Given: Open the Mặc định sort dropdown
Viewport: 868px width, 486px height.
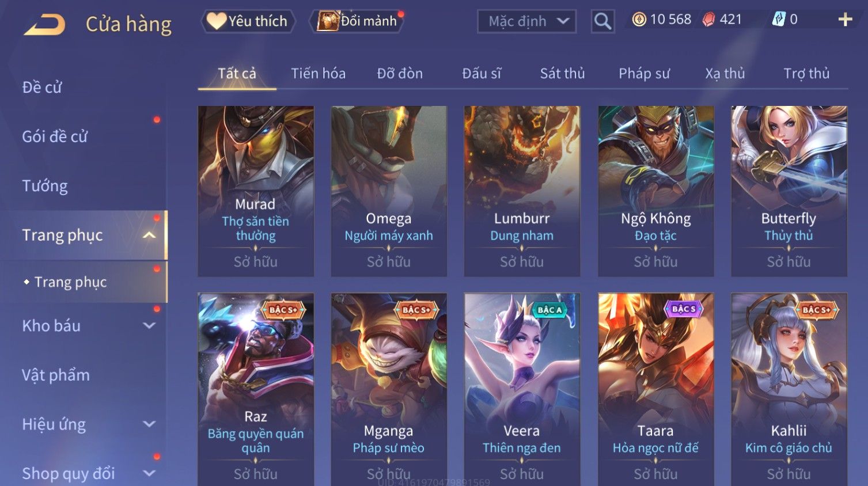Looking at the screenshot, I should coord(526,21).
